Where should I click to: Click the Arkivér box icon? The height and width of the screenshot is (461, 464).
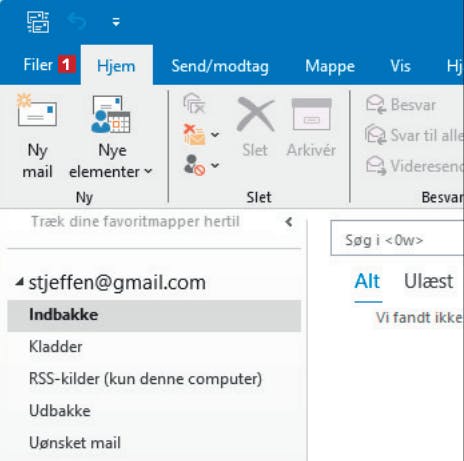pyautogui.click(x=311, y=114)
